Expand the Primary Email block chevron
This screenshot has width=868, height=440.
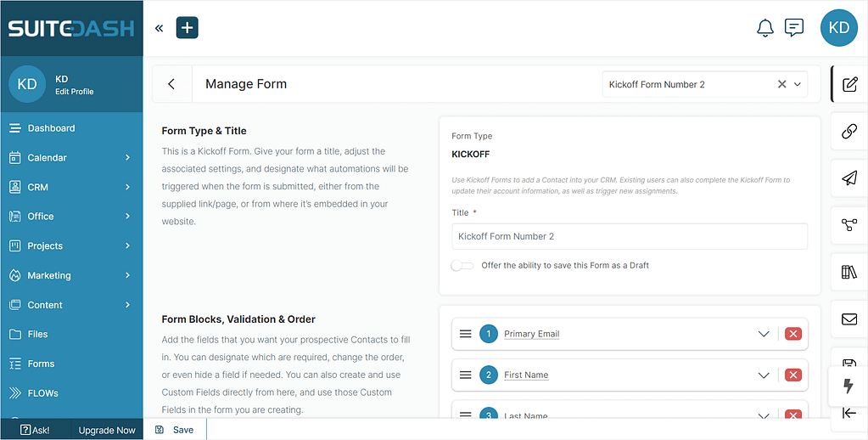click(x=764, y=334)
